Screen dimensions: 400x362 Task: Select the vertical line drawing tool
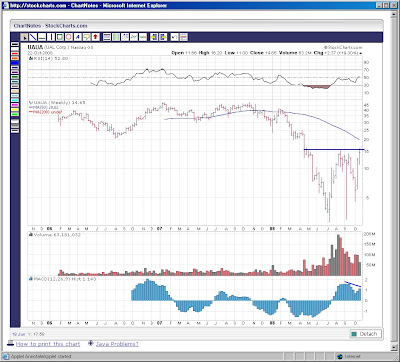point(51,37)
